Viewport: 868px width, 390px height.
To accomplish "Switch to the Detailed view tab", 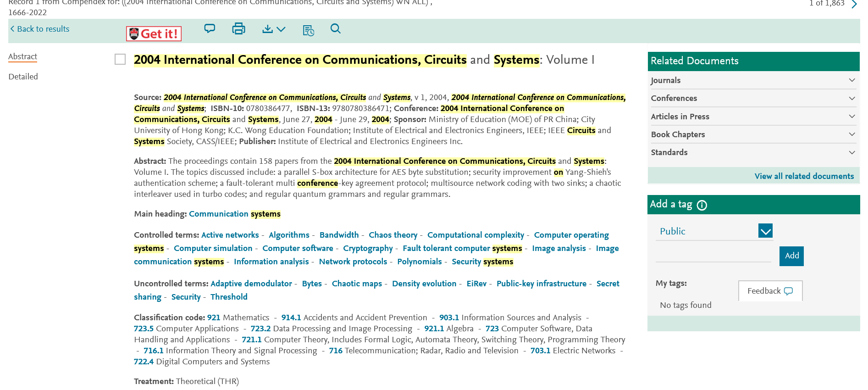I will pos(23,77).
